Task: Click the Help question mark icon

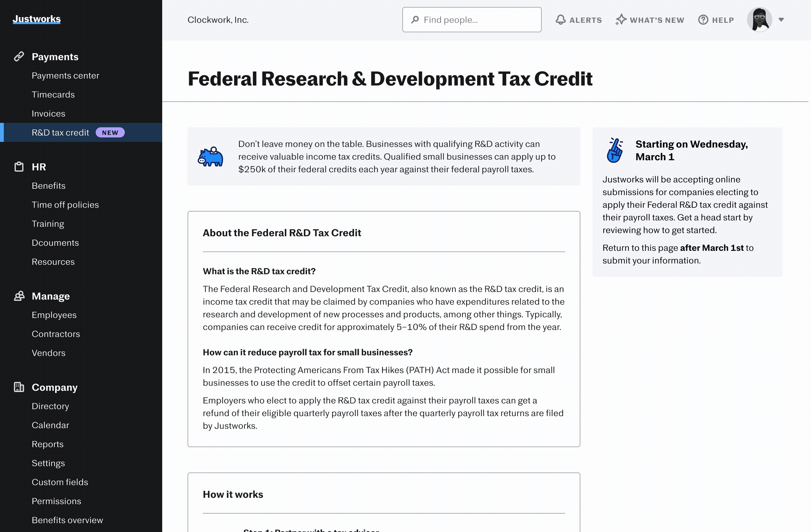Action: 703,20
